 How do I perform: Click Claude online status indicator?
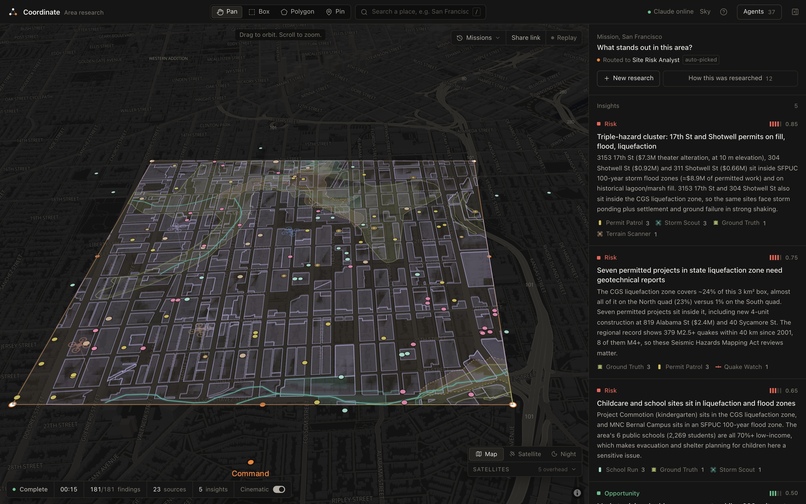click(x=670, y=11)
